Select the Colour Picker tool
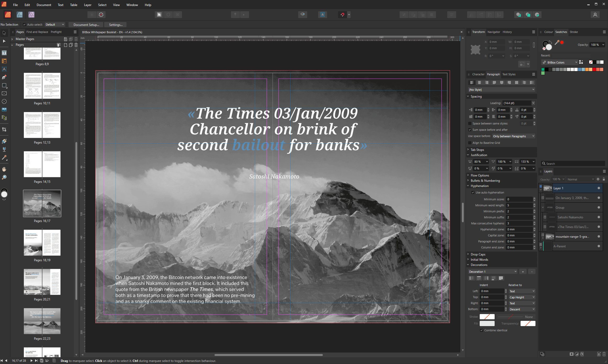608x364 pixels. click(x=4, y=157)
